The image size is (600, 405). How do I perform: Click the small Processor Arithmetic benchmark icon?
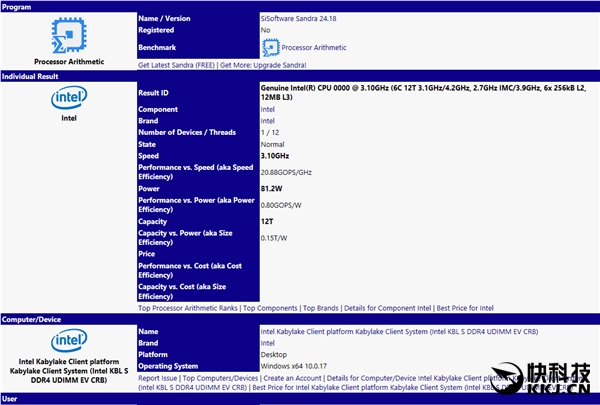tap(271, 47)
